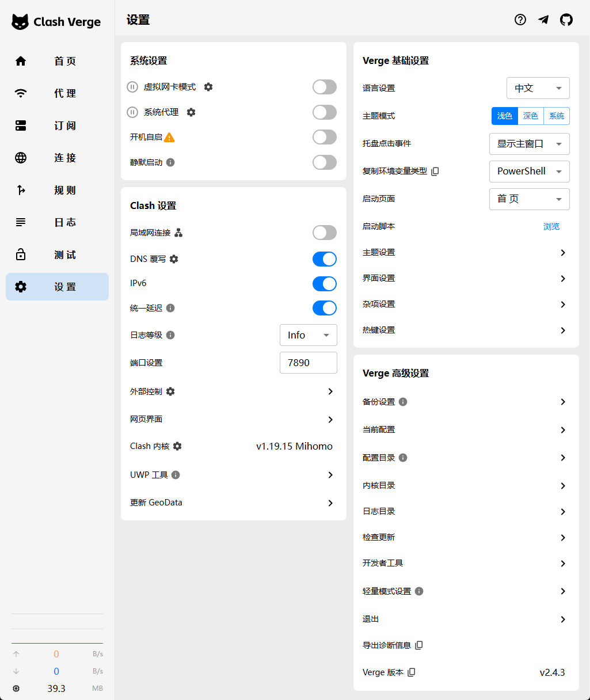Click 浏览 link for 启动脚本
This screenshot has width=590, height=700.
pyautogui.click(x=551, y=227)
